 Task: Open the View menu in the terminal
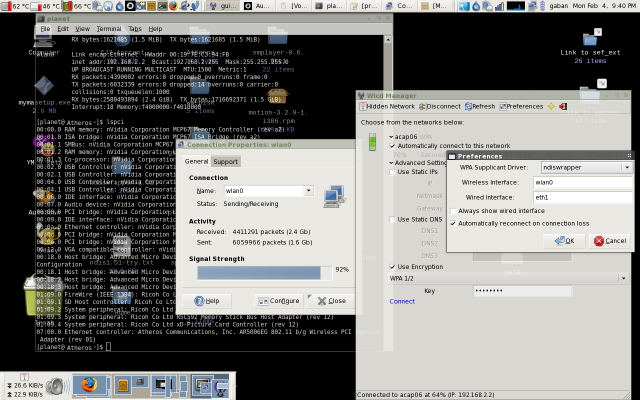(x=82, y=29)
